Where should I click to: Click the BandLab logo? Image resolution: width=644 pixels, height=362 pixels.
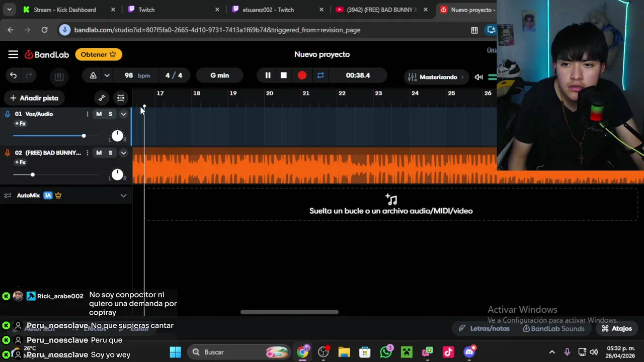47,54
